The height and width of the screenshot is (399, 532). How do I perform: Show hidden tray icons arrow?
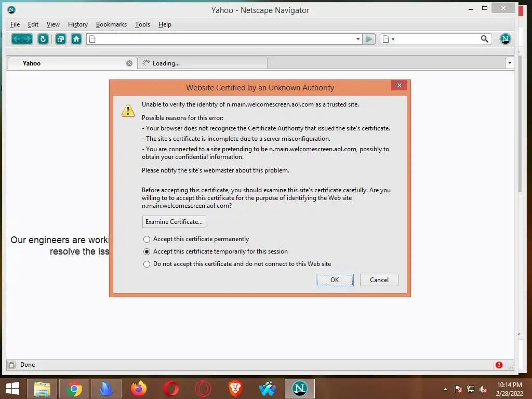pyautogui.click(x=445, y=389)
